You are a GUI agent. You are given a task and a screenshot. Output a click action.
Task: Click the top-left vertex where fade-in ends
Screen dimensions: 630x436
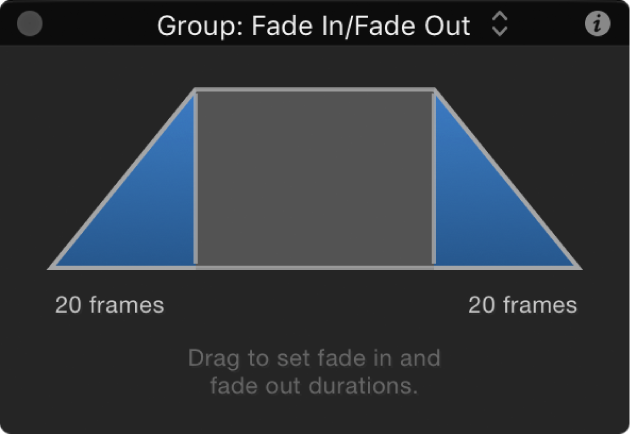click(196, 92)
